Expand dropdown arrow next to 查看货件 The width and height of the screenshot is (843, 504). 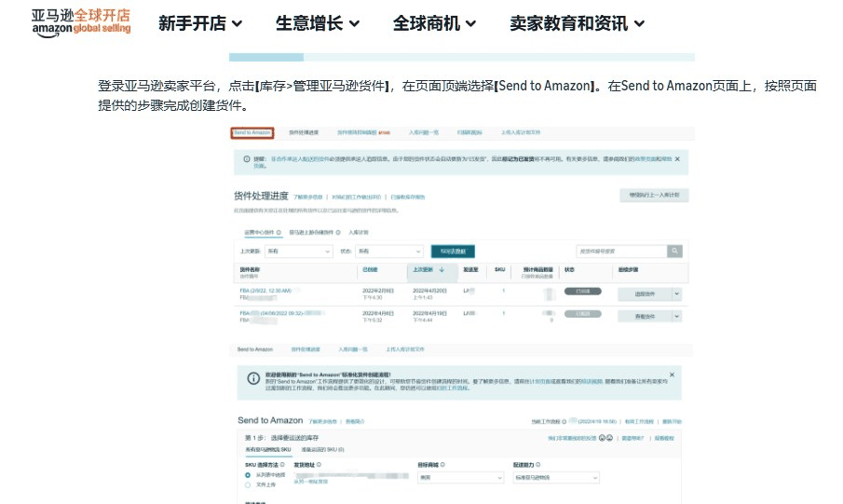(677, 316)
